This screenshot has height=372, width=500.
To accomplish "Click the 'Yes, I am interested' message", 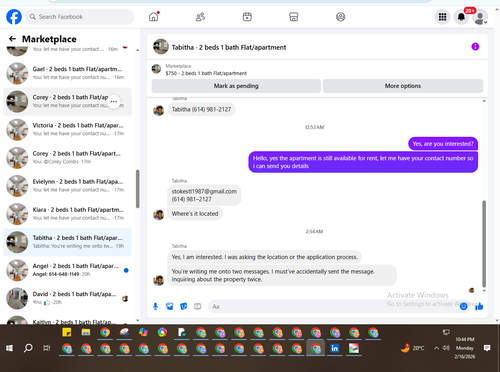I will tap(264, 257).
